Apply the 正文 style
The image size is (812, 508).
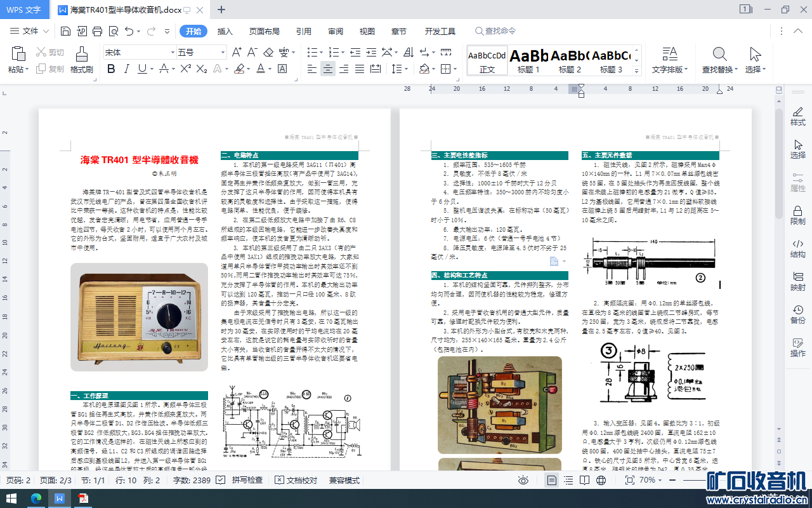click(x=487, y=61)
